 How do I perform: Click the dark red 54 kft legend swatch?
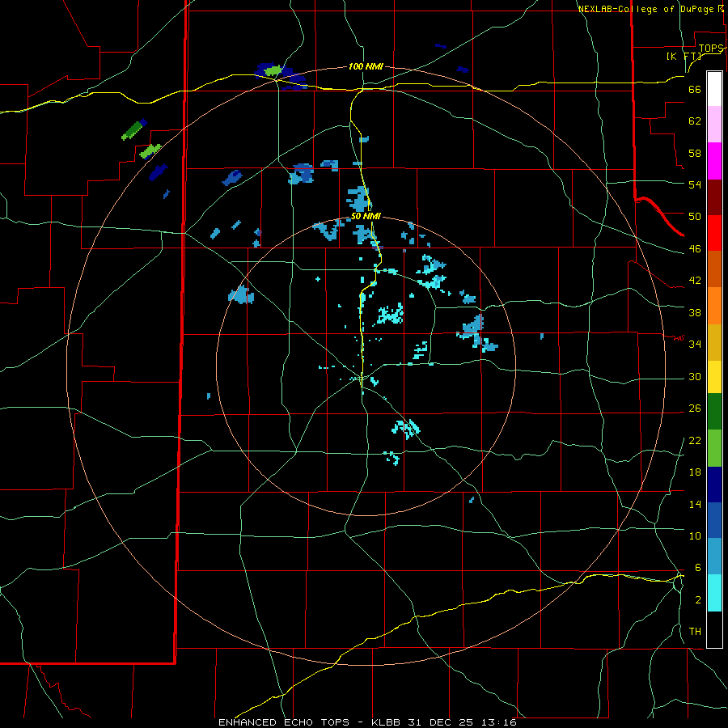coord(714,197)
